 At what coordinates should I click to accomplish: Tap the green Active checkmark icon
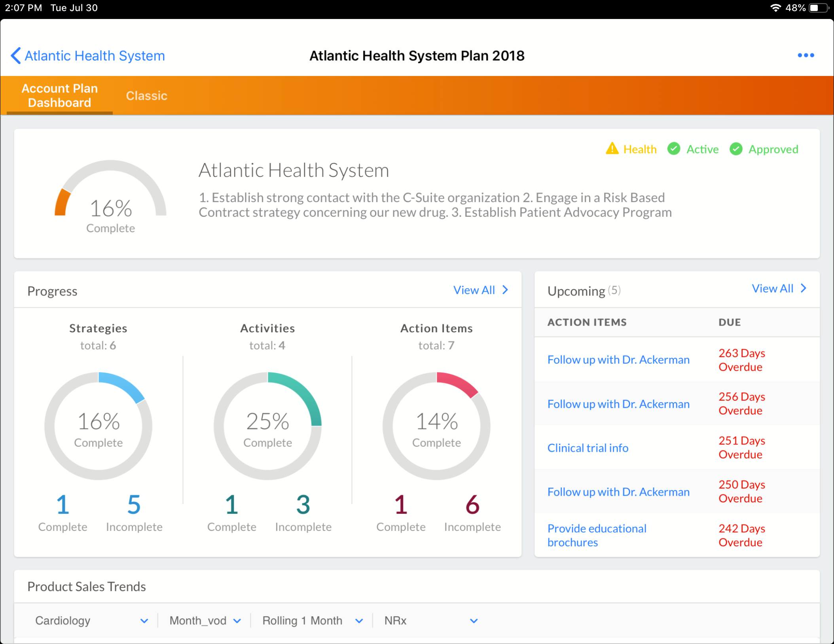(x=674, y=149)
